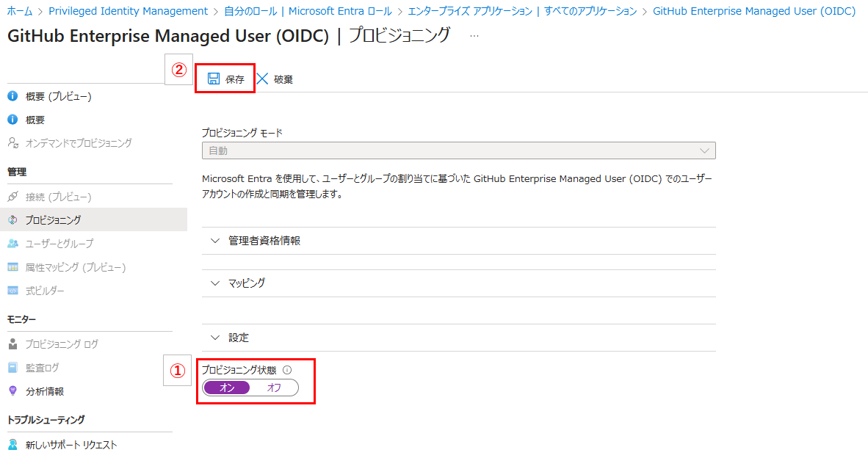The height and width of the screenshot is (458, 868).
Task: Click the モニター section heading
Action: point(21,319)
